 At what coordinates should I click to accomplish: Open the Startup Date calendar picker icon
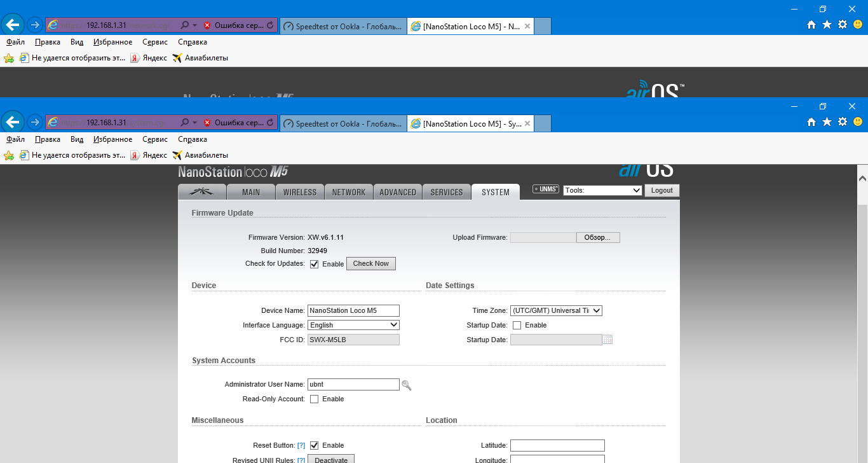pos(607,340)
